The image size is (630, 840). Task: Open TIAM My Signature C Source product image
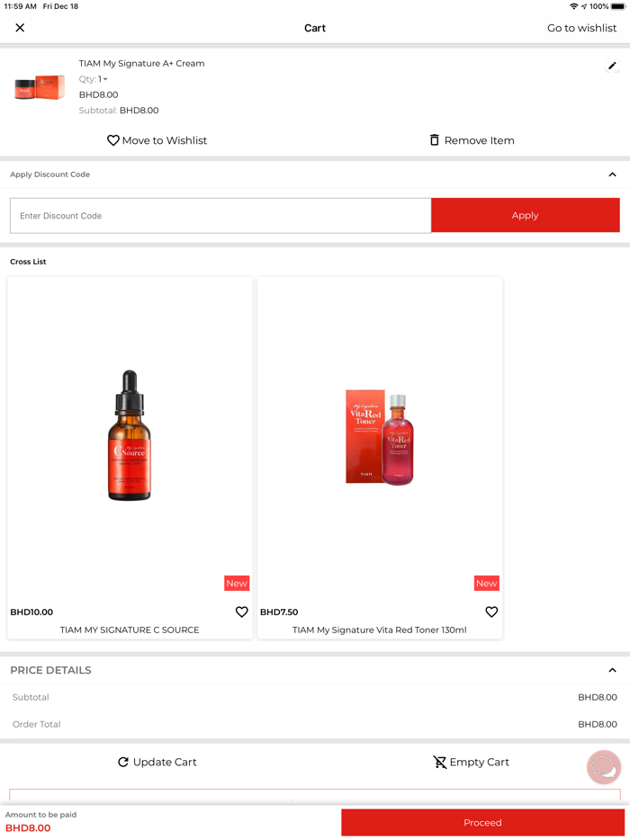pyautogui.click(x=130, y=435)
